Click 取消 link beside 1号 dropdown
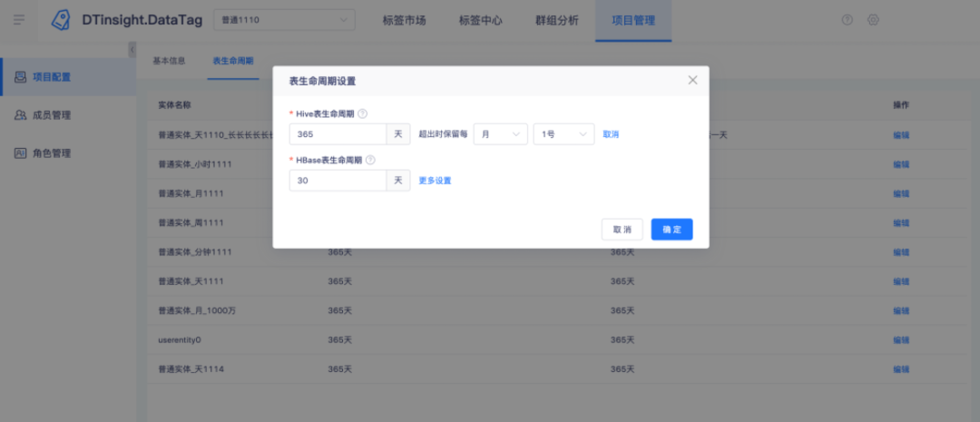The width and height of the screenshot is (980, 422). pos(611,134)
